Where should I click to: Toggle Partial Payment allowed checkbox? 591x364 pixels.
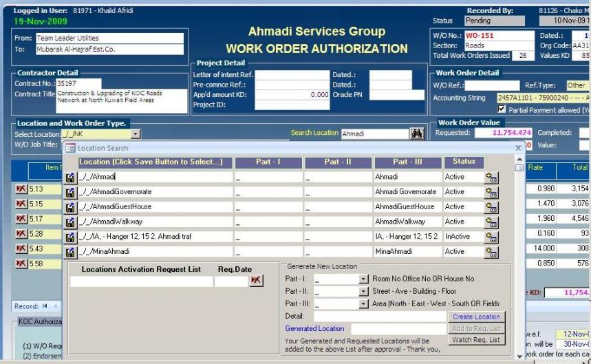click(502, 109)
